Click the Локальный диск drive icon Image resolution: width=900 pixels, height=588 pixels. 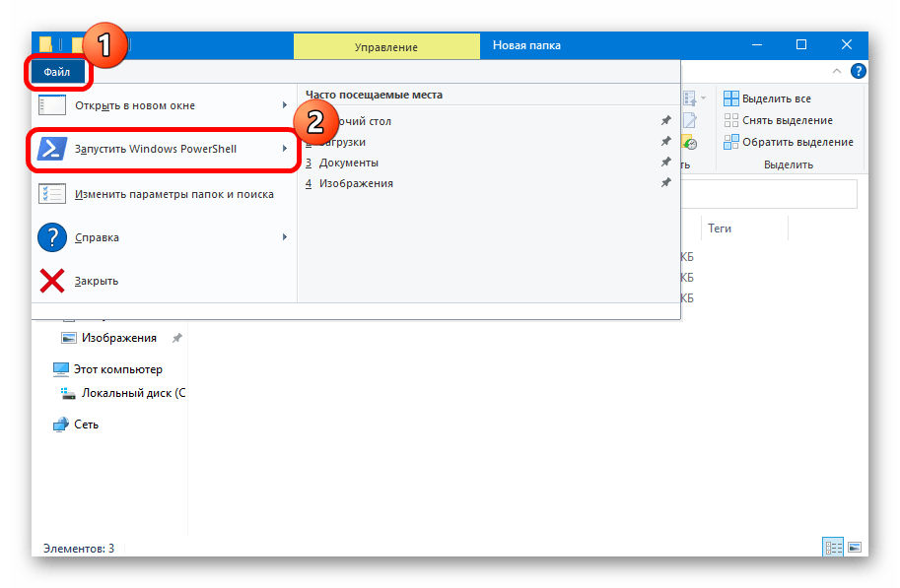point(68,394)
